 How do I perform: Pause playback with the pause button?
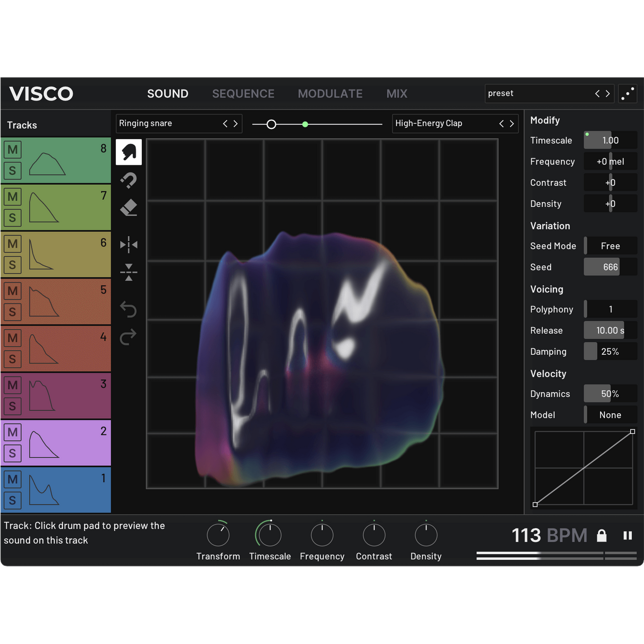pyautogui.click(x=628, y=535)
